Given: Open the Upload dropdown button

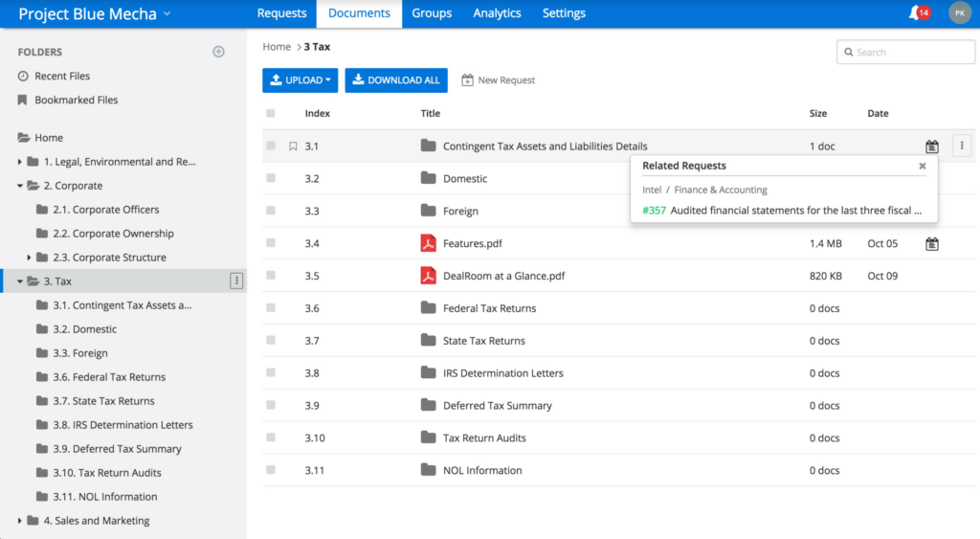Looking at the screenshot, I should coord(300,80).
